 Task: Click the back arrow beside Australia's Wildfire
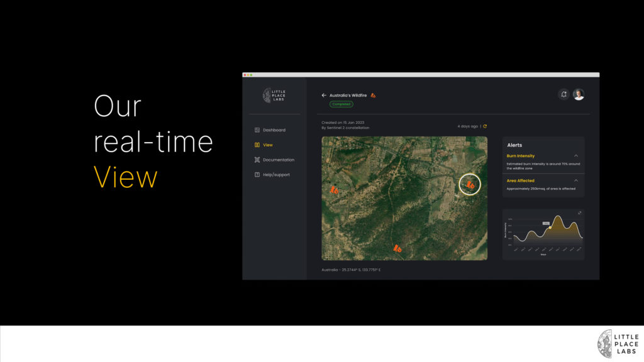click(324, 96)
